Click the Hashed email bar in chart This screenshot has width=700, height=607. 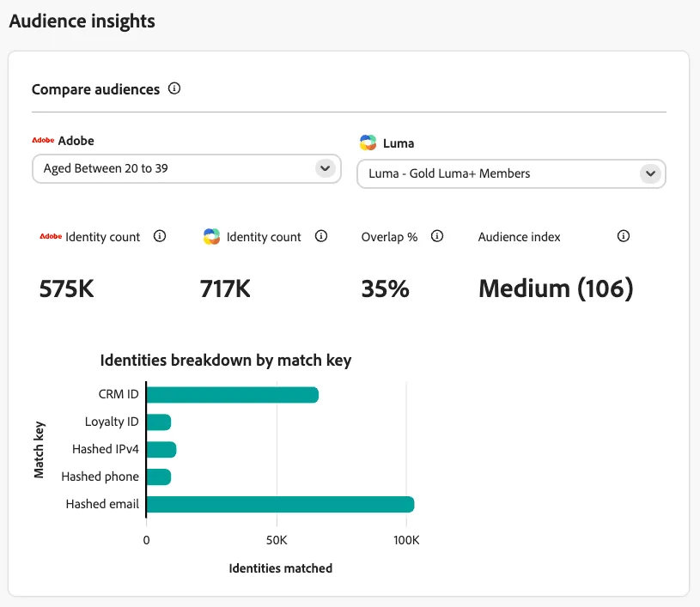coord(280,504)
